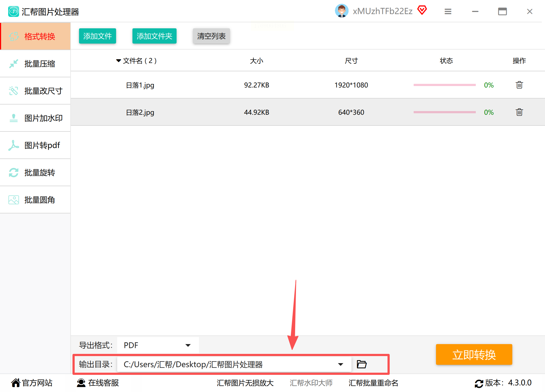545x392 pixels.
Task: Collapse the 文件名 column sort arrow
Action: pos(119,61)
